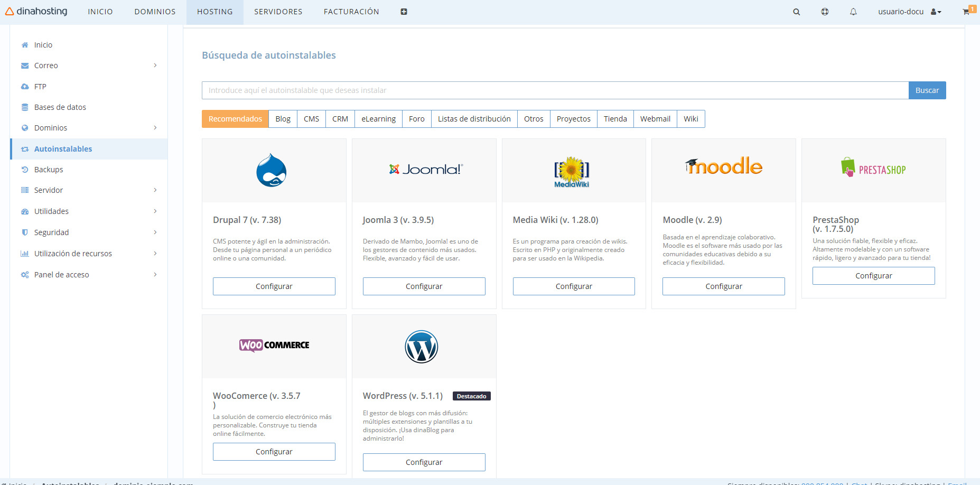Click the Servidor server icon

tap(25, 190)
